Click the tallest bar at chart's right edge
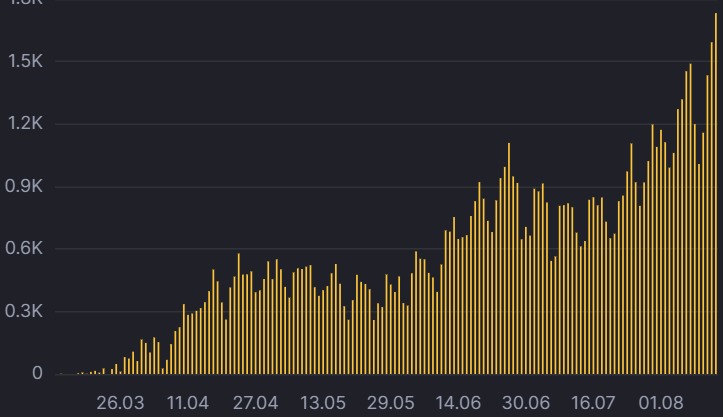Screen dimensions: 723x417 716,193
